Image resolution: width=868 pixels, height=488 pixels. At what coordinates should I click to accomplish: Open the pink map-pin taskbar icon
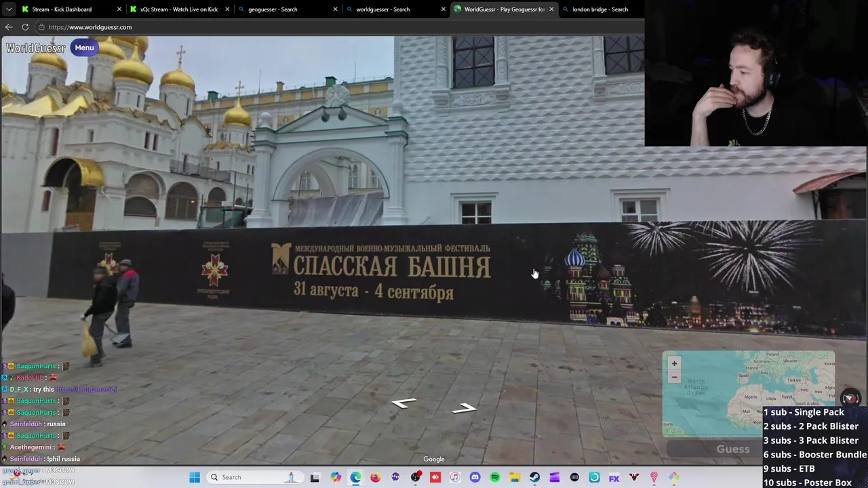click(654, 478)
